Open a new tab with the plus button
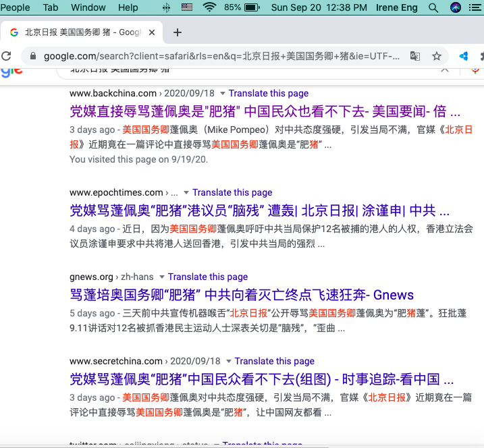This screenshot has width=484, height=448. click(x=178, y=32)
